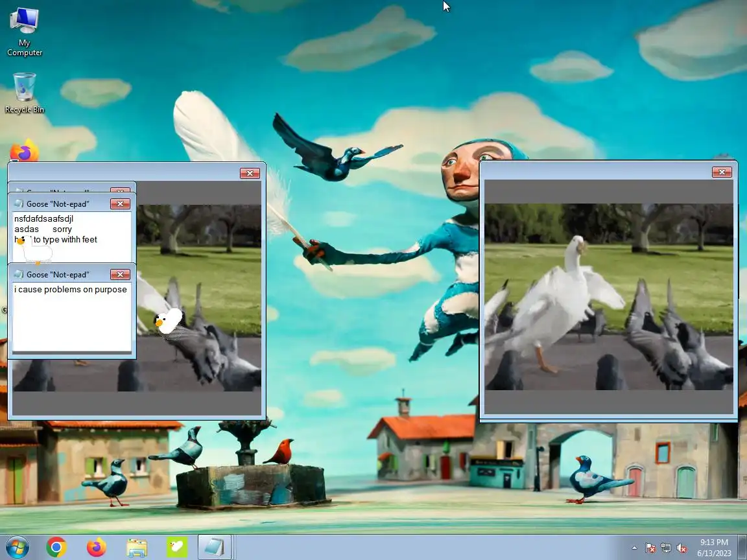Click the 'nsfdafdsaafsdjl' text line

pos(44,218)
